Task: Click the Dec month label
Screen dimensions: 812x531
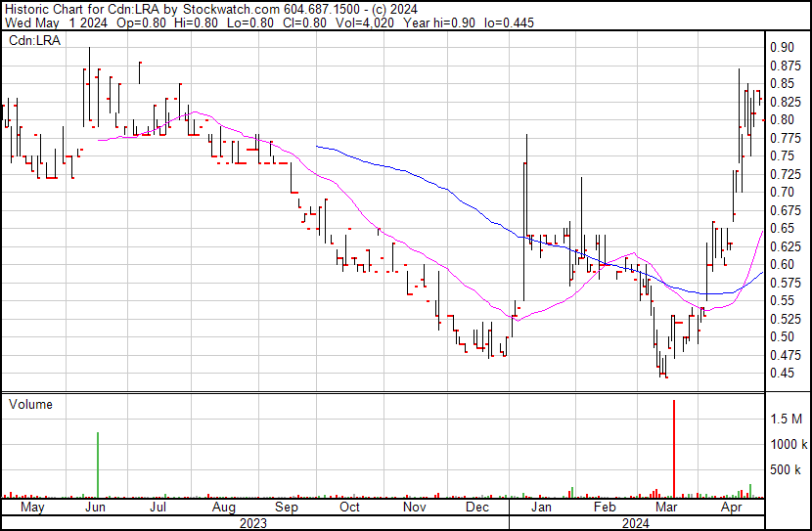Action: click(477, 508)
